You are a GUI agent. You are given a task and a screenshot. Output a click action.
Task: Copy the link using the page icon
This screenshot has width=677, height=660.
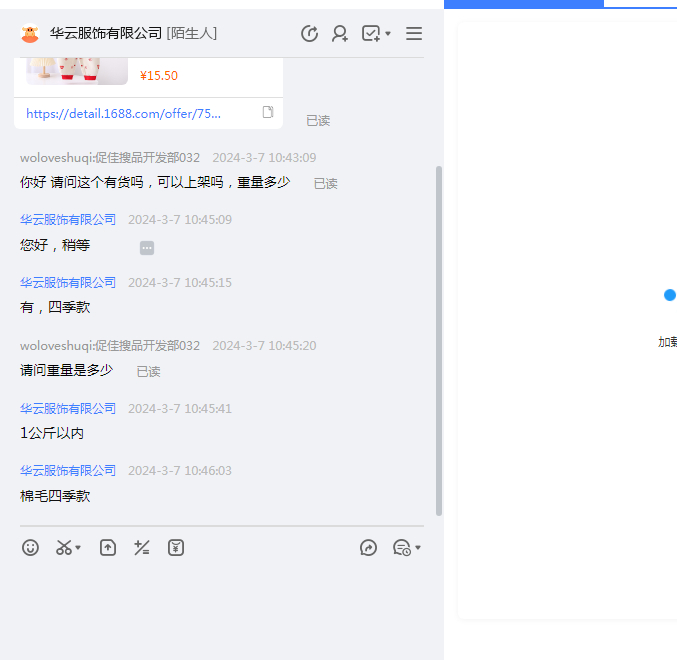[x=268, y=112]
